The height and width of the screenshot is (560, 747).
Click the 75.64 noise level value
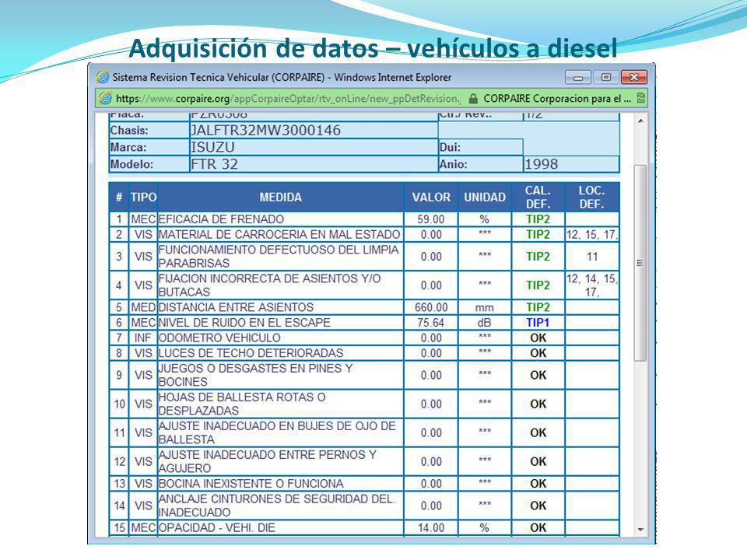430,323
